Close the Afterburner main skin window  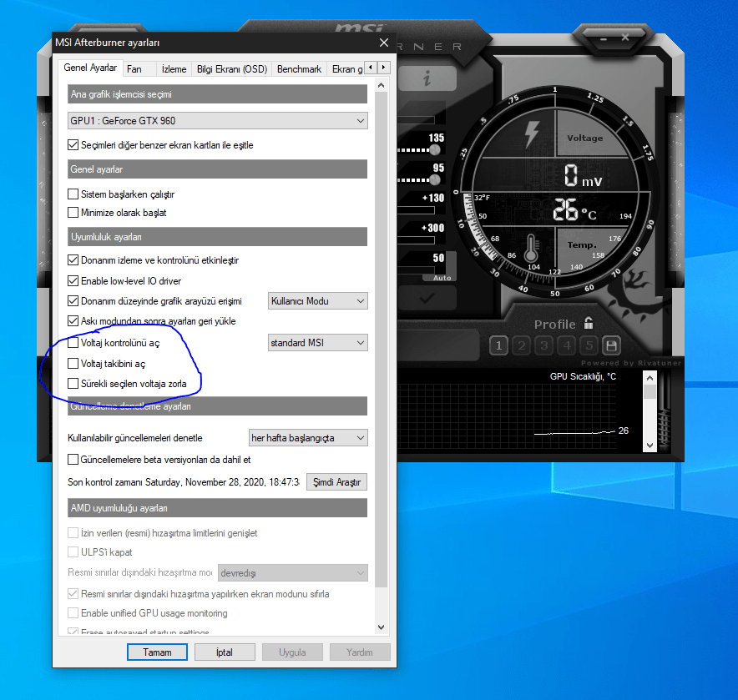coord(625,38)
